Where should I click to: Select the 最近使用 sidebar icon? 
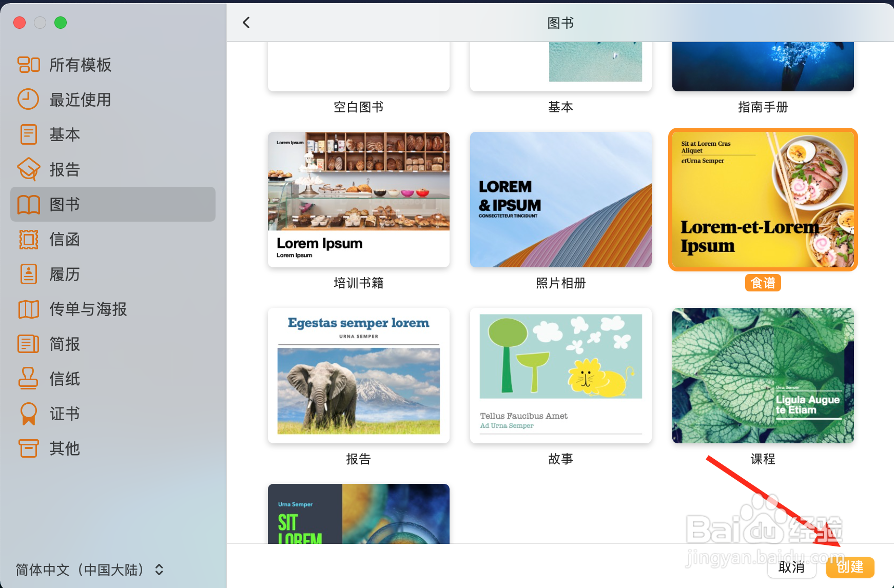(x=80, y=100)
